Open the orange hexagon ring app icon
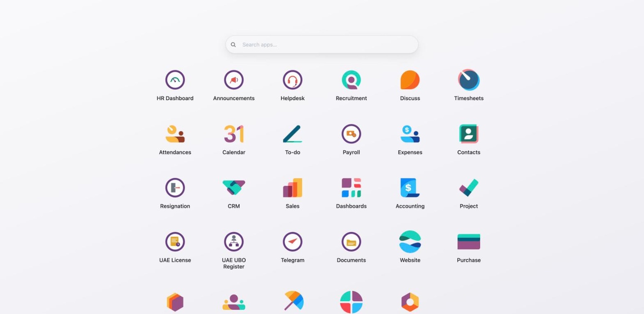This screenshot has height=314, width=644. (x=410, y=302)
